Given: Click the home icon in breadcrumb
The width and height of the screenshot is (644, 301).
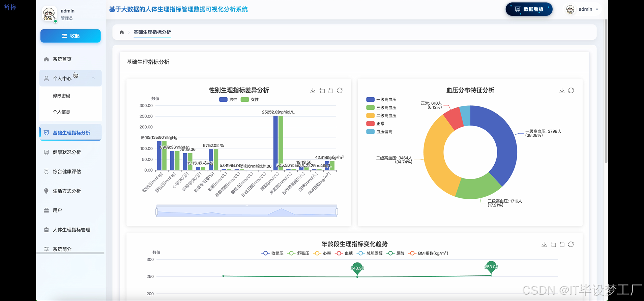Looking at the screenshot, I should coord(122,32).
